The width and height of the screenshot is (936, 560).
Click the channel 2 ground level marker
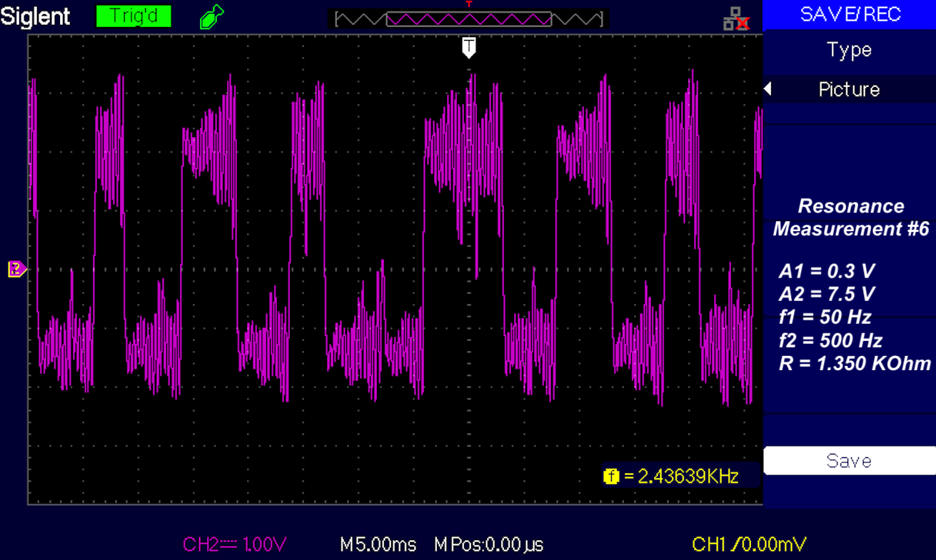coord(16,269)
